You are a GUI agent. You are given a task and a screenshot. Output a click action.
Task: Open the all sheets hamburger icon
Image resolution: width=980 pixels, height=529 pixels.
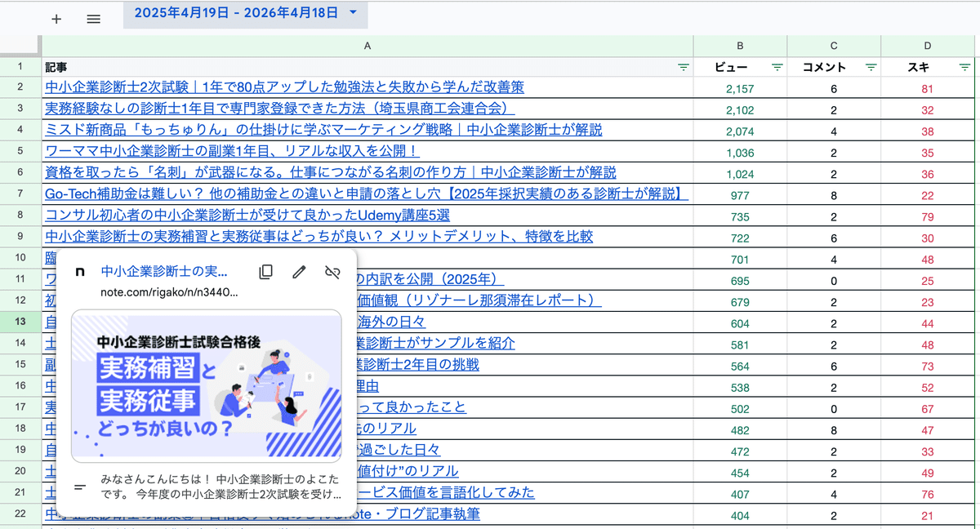click(93, 19)
